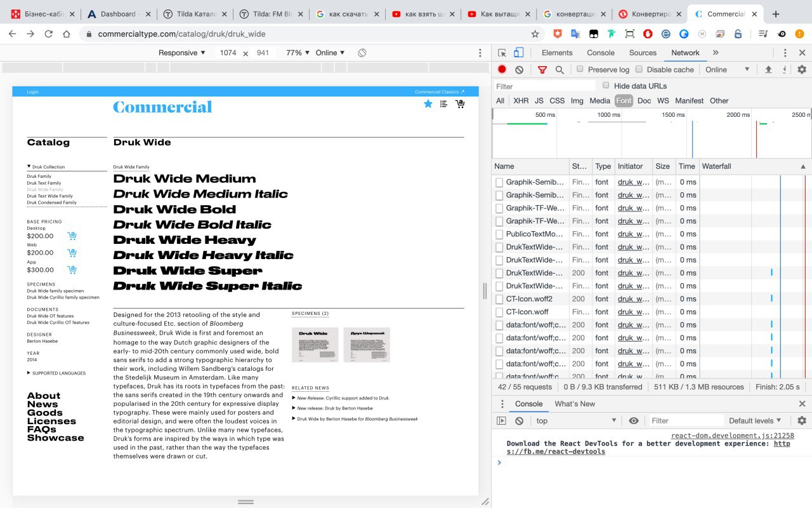Open the Login link on site
Image resolution: width=812 pixels, height=508 pixels.
pyautogui.click(x=32, y=92)
